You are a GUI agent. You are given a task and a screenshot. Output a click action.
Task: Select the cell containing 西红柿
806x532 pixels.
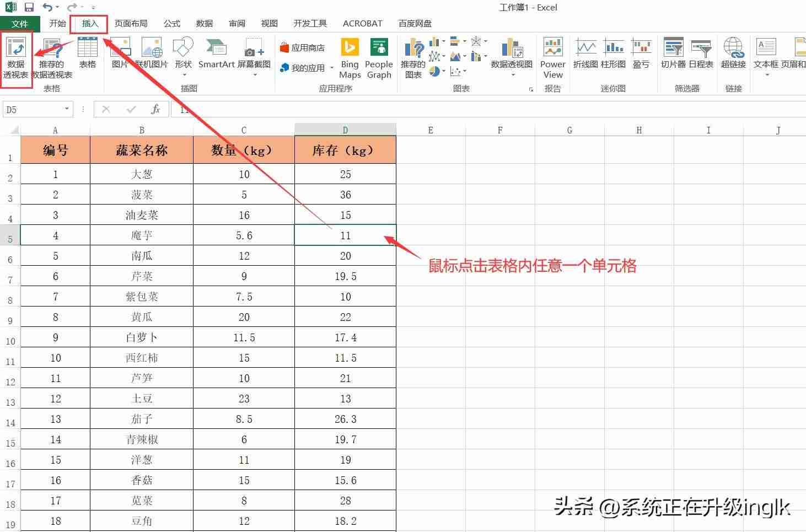pos(142,358)
